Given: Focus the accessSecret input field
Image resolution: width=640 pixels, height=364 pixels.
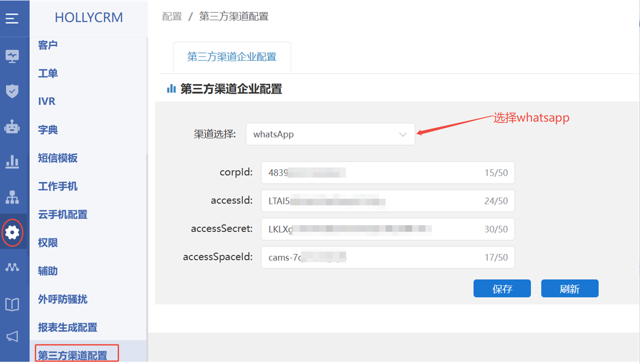Looking at the screenshot, I should coord(388,229).
